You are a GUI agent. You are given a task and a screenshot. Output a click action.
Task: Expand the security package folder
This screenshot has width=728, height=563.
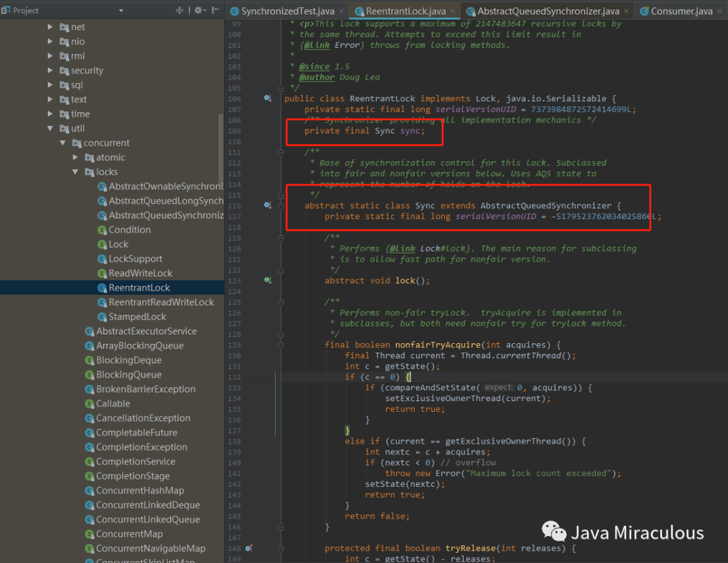point(50,70)
